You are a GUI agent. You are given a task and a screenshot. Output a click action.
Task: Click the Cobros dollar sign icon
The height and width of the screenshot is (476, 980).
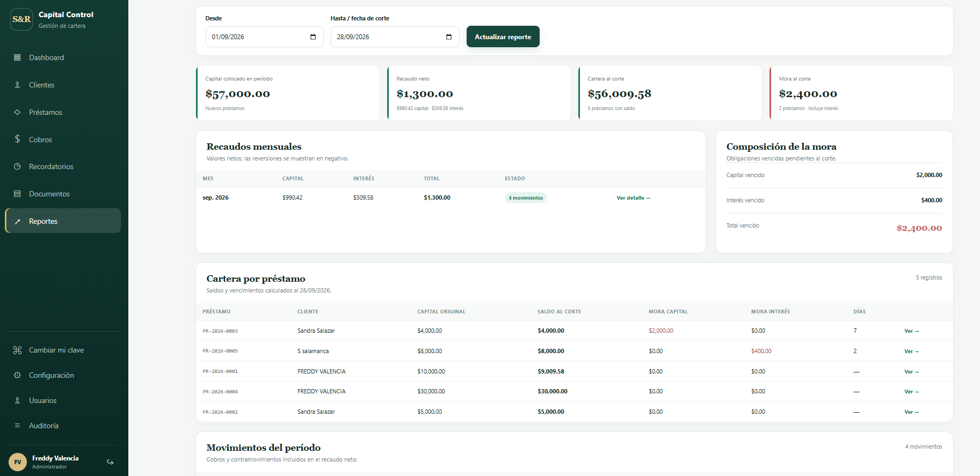pos(17,139)
